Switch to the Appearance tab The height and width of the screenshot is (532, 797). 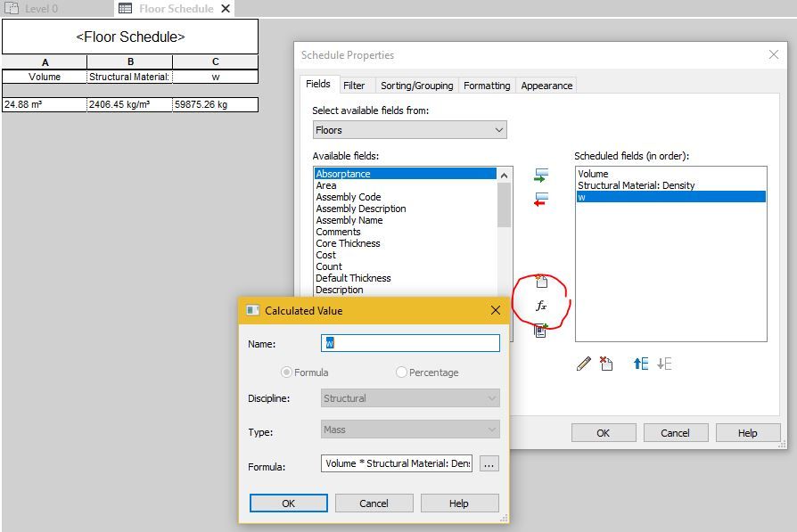[x=546, y=86]
